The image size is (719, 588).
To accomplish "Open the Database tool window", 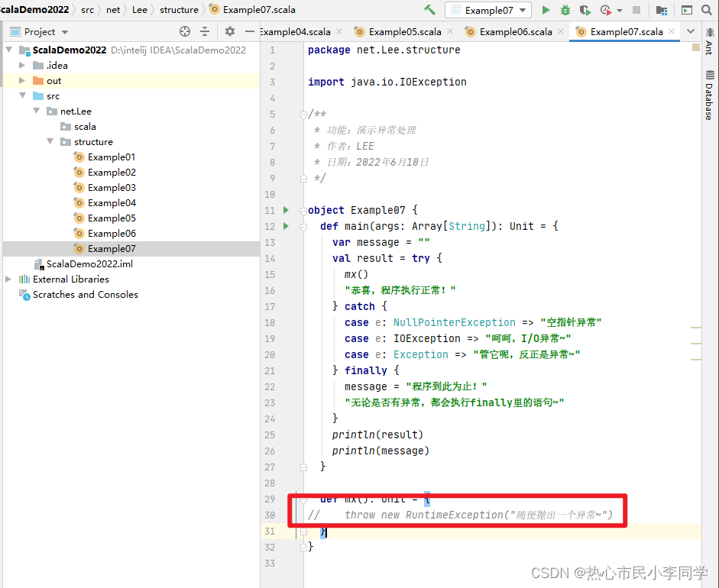I will [709, 95].
